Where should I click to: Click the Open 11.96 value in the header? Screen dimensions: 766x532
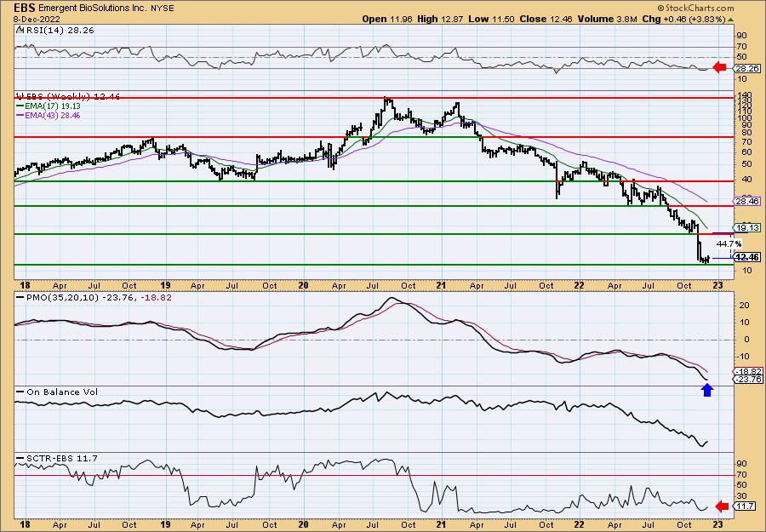(x=387, y=19)
